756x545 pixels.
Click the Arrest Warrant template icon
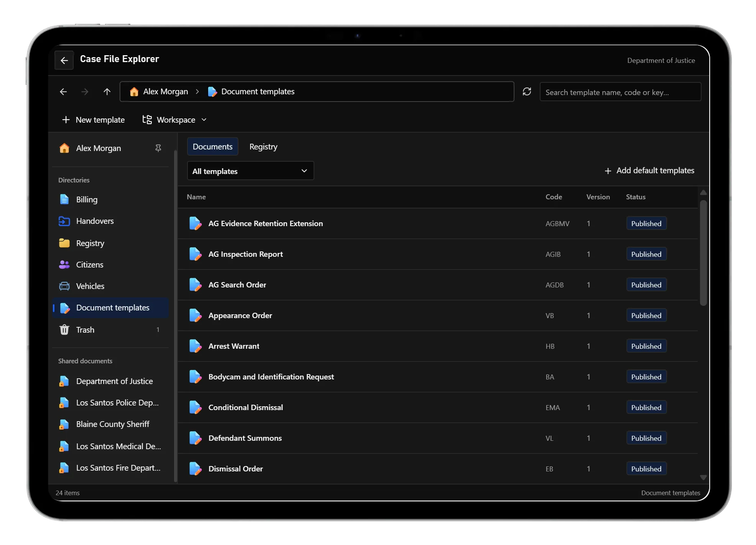point(195,346)
